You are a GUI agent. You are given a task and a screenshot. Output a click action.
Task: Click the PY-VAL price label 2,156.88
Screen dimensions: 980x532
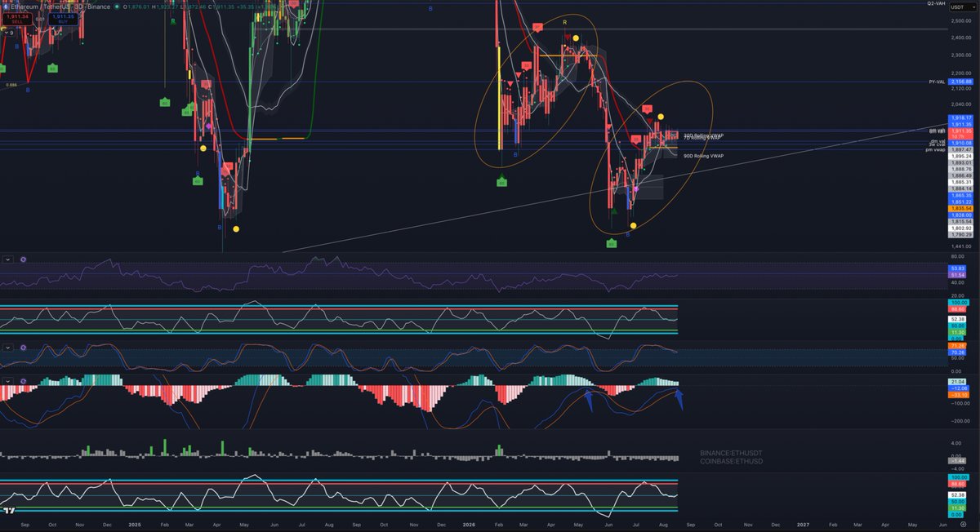click(x=962, y=82)
